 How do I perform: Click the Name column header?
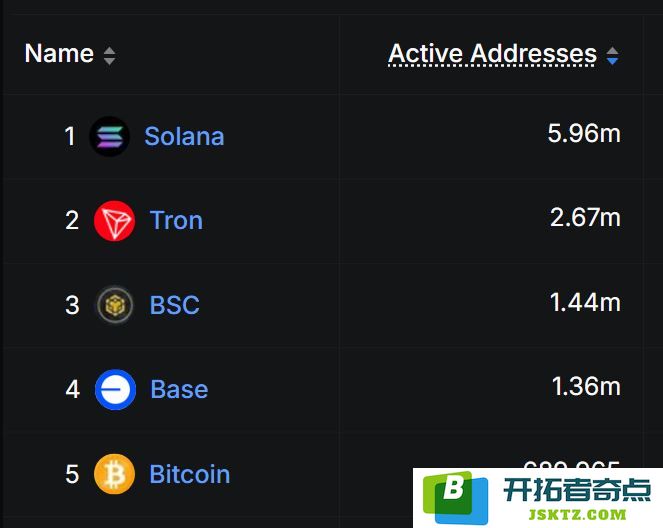tap(59, 54)
